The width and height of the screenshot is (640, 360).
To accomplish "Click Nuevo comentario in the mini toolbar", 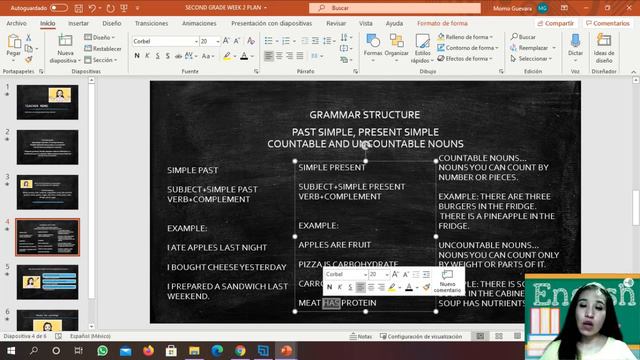I will [x=447, y=281].
